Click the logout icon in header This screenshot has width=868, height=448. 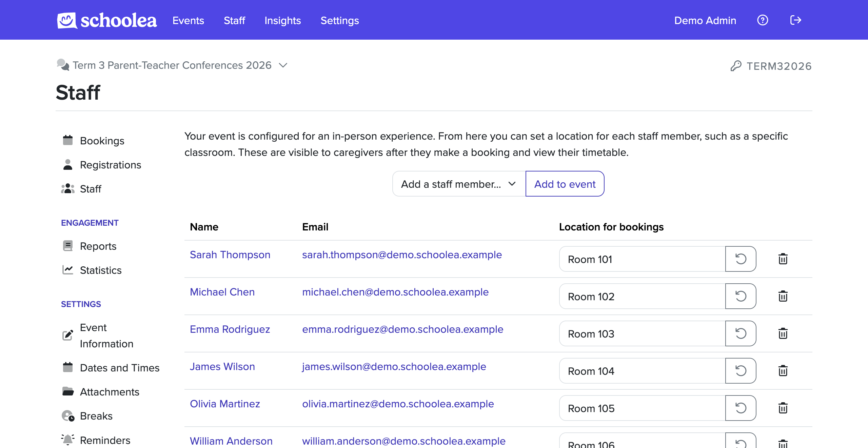click(x=795, y=20)
